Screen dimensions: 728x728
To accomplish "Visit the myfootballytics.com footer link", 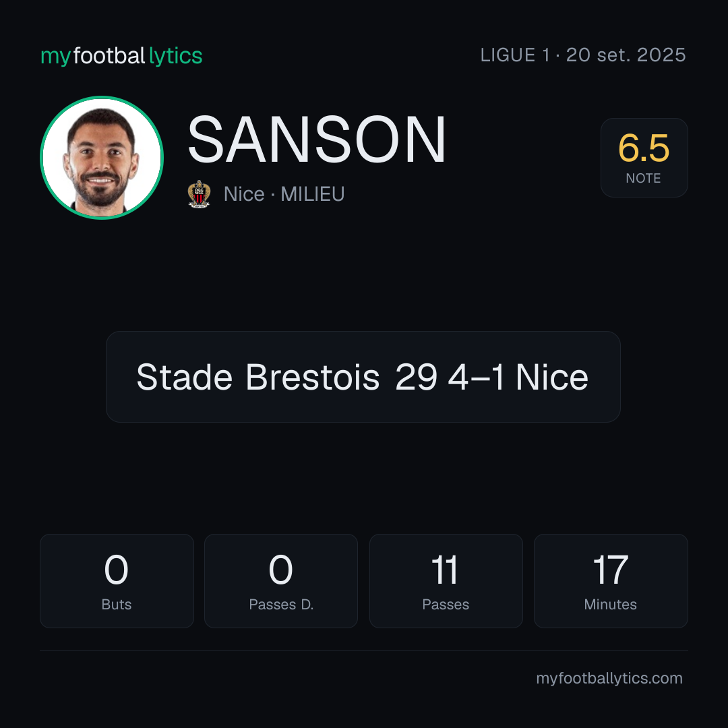I will 609,678.
